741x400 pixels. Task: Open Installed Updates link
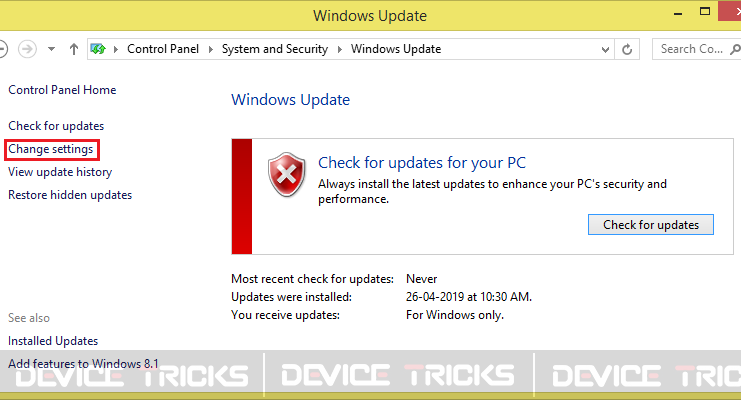[53, 341]
